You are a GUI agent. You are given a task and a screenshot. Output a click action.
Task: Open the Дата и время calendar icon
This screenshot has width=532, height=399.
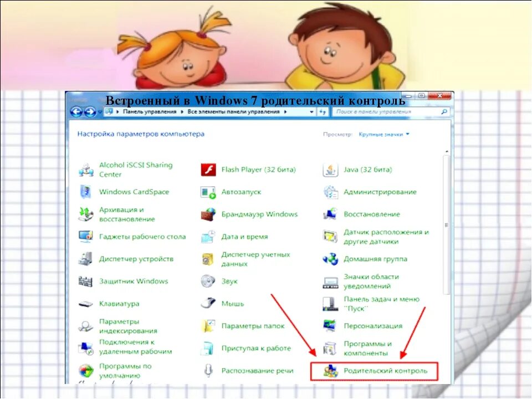pyautogui.click(x=208, y=237)
